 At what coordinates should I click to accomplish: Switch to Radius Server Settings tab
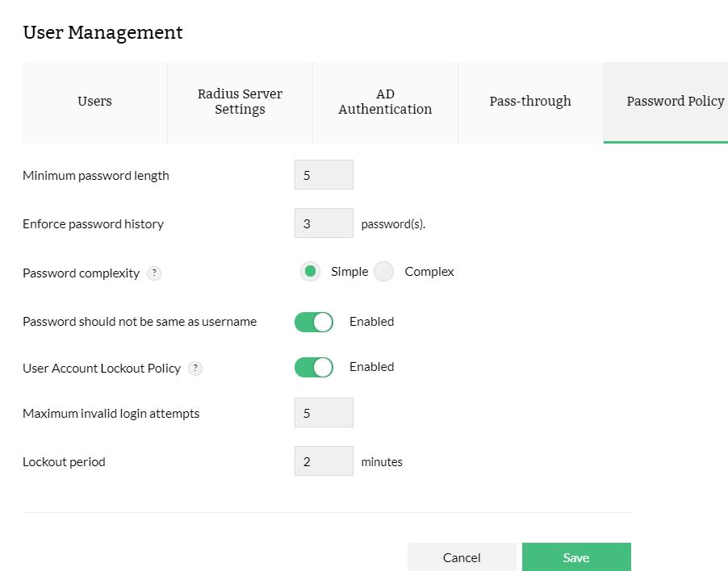[240, 102]
